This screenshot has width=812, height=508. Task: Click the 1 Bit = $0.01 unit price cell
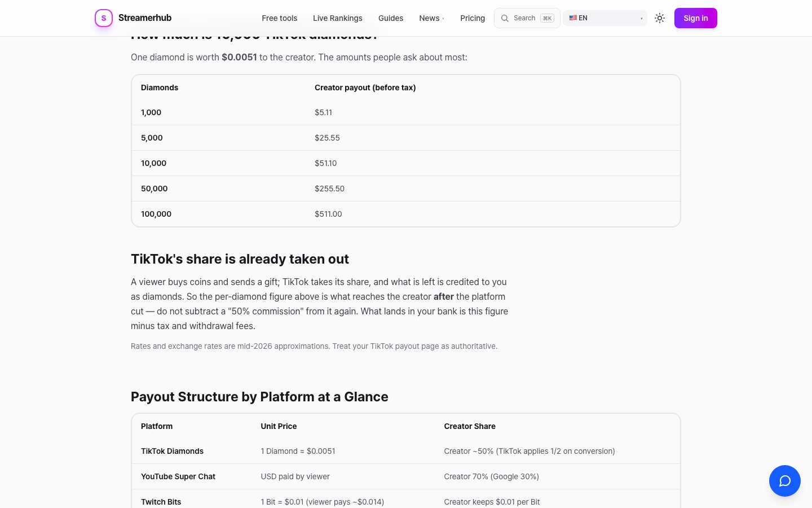click(x=322, y=502)
